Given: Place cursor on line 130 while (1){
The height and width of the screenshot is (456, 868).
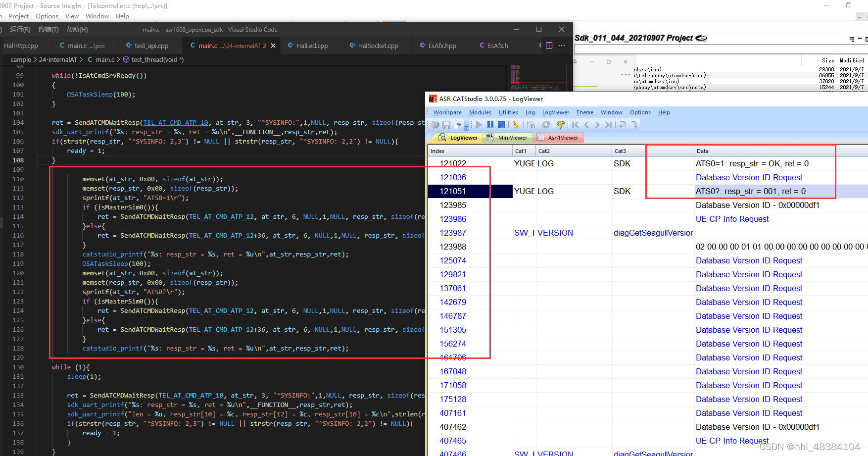Looking at the screenshot, I should tap(71, 367).
